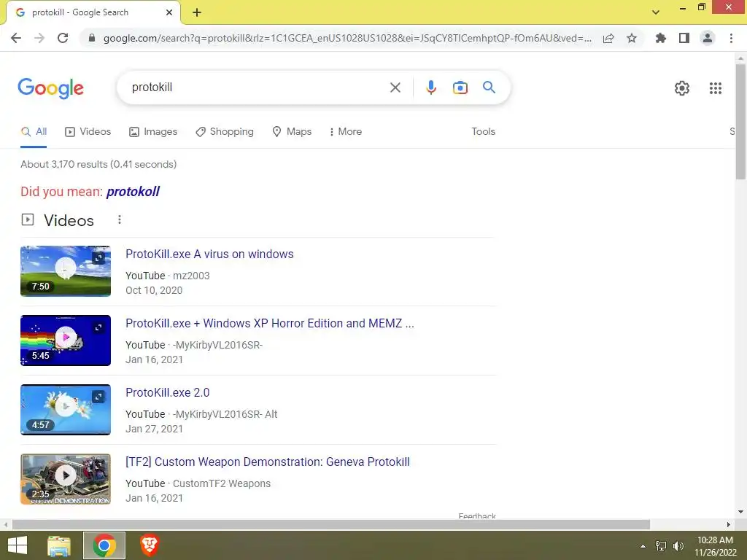Viewport: 747px width, 560px height.
Task: Click the horizontal page scrollbar
Action: click(331, 525)
